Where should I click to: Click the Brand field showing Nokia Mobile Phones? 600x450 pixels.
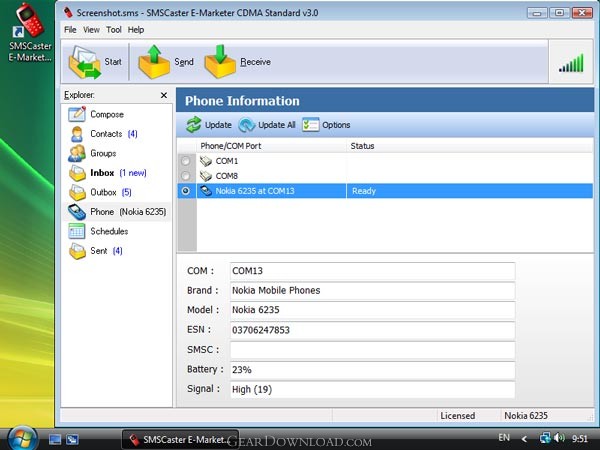click(x=372, y=290)
